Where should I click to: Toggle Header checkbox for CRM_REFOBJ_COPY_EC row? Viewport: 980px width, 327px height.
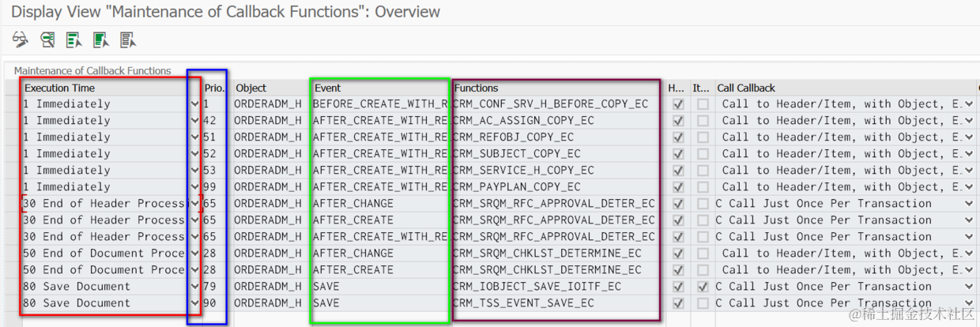tap(677, 137)
